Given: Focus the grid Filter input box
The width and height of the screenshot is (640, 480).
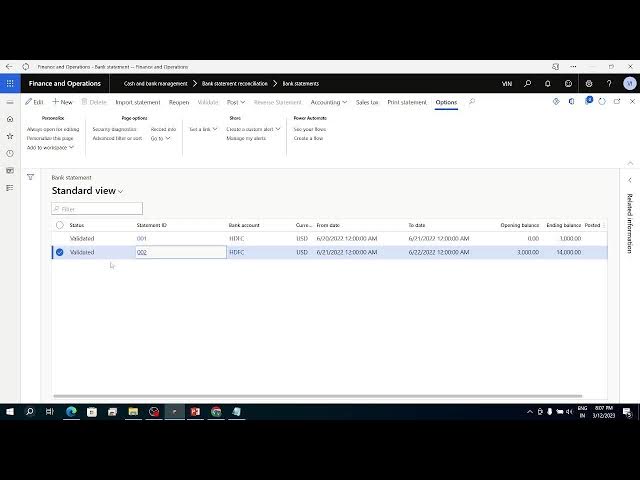Looking at the screenshot, I should (x=97, y=209).
